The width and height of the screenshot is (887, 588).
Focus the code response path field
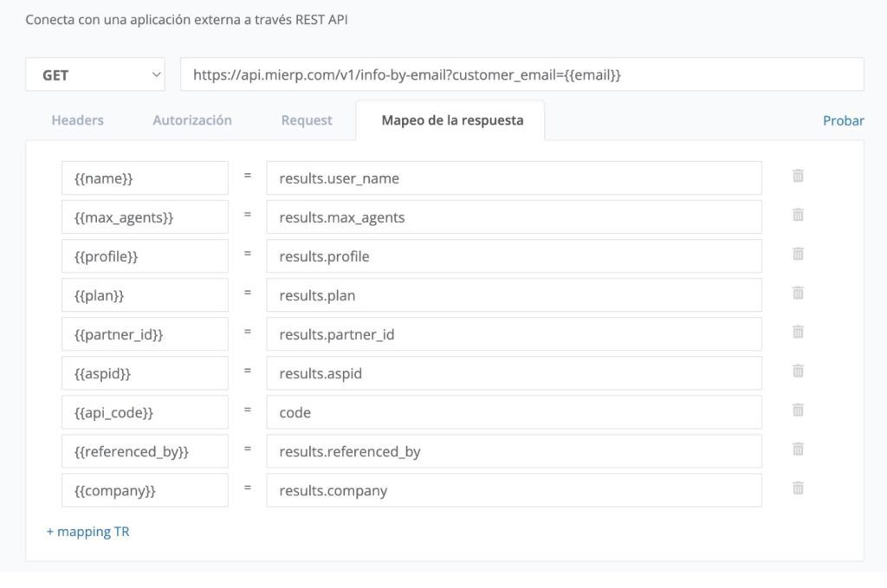[x=514, y=412]
